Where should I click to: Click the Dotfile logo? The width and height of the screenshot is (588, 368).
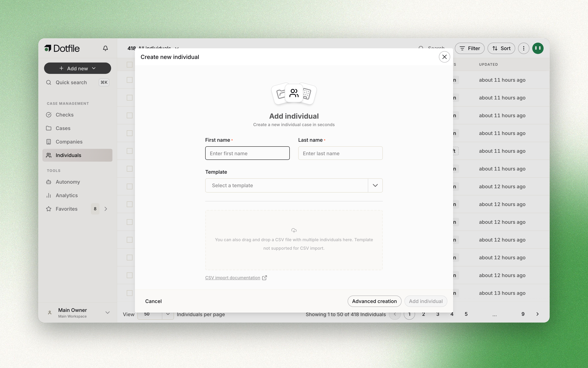pyautogui.click(x=62, y=48)
